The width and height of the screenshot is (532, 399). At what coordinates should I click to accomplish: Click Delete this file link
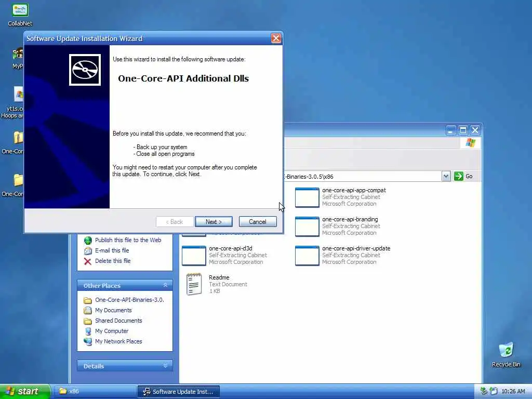[113, 261]
